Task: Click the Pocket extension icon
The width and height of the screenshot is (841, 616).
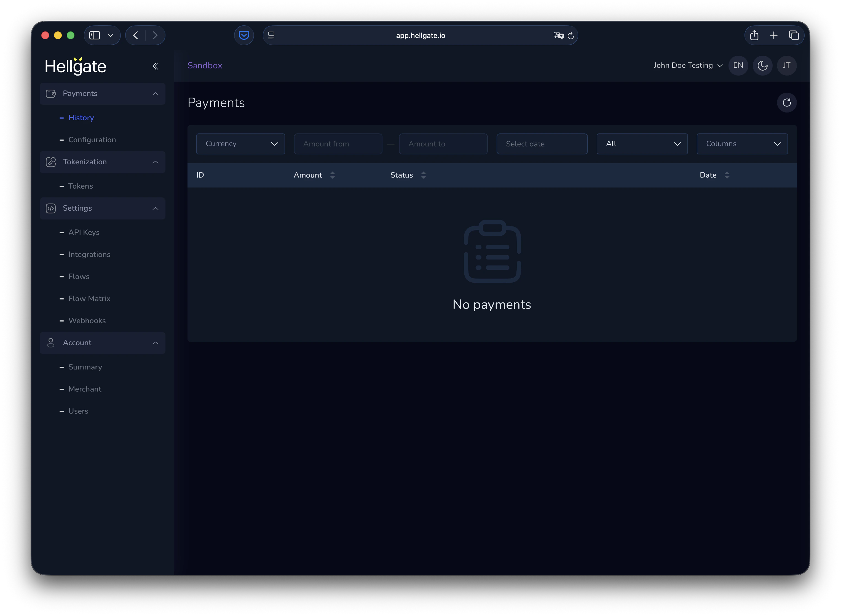Action: (x=244, y=35)
